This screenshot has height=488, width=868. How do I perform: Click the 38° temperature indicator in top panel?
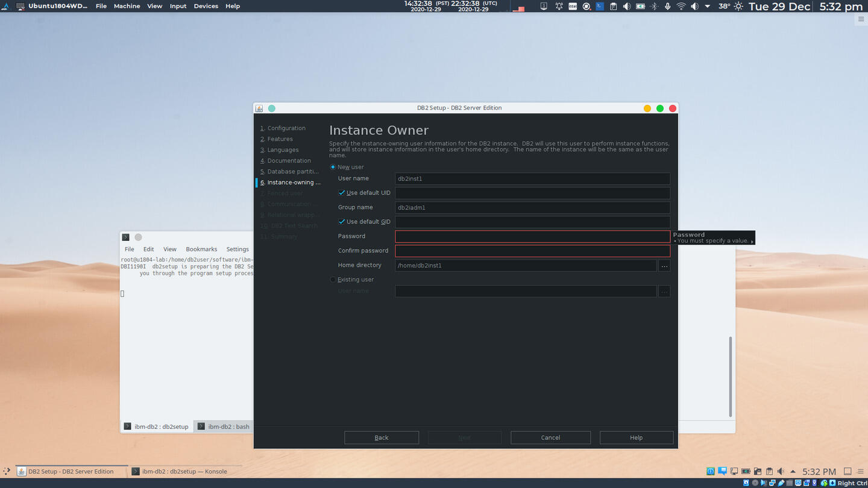(725, 6)
